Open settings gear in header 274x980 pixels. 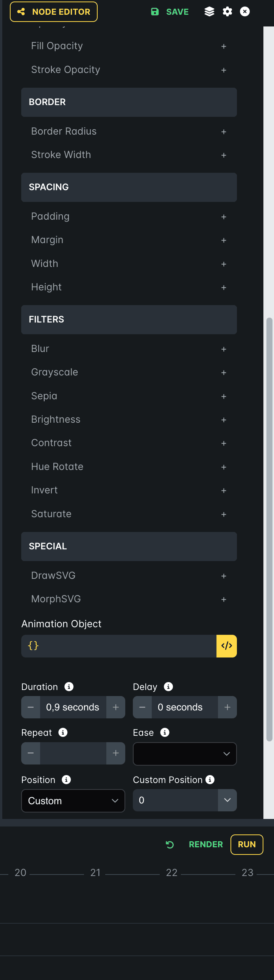click(x=227, y=12)
